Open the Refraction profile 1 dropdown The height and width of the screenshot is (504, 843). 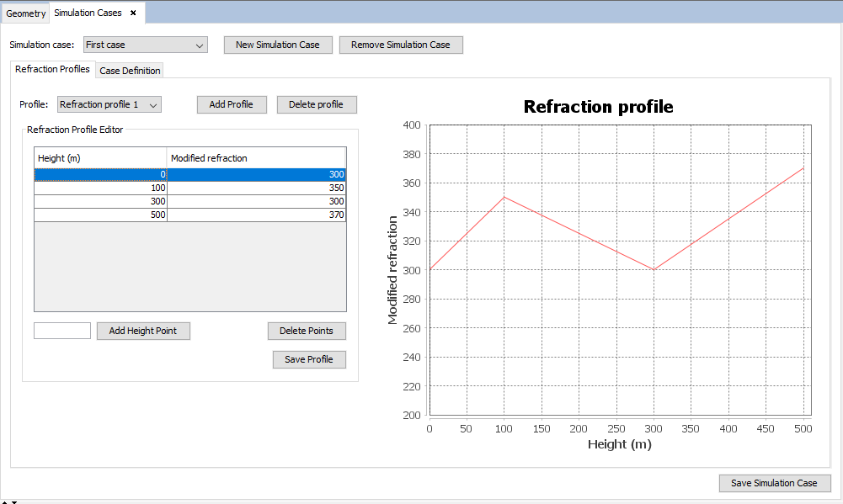[109, 104]
